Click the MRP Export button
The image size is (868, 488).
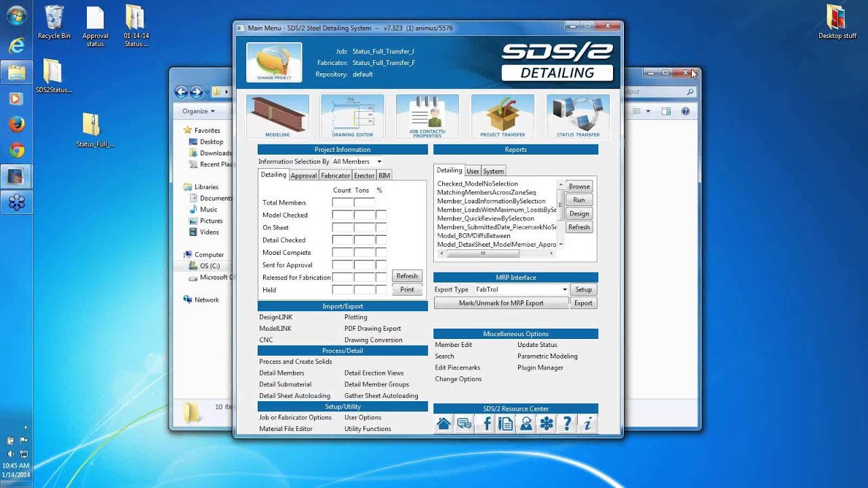(x=583, y=303)
